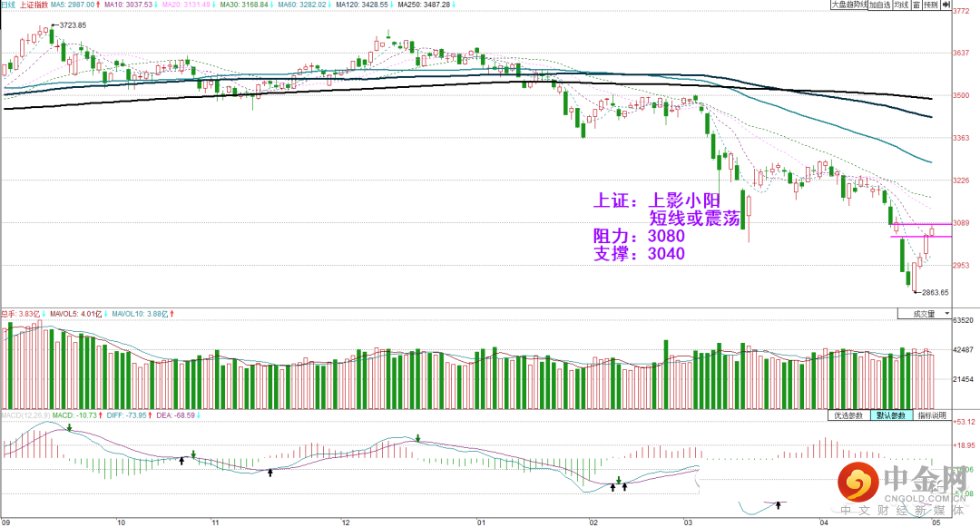Click the 支撑：3040 support annotation
This screenshot has width=980, height=527.
click(x=639, y=253)
